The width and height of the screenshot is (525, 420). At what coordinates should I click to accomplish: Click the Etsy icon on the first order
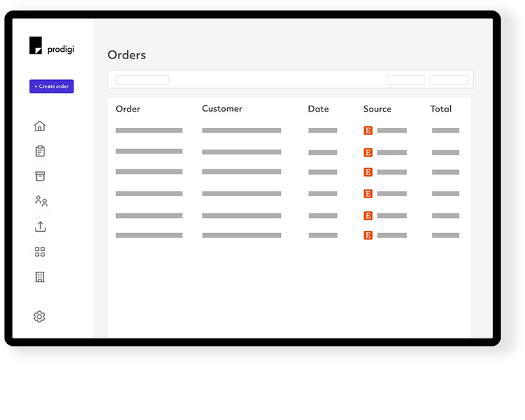point(367,131)
